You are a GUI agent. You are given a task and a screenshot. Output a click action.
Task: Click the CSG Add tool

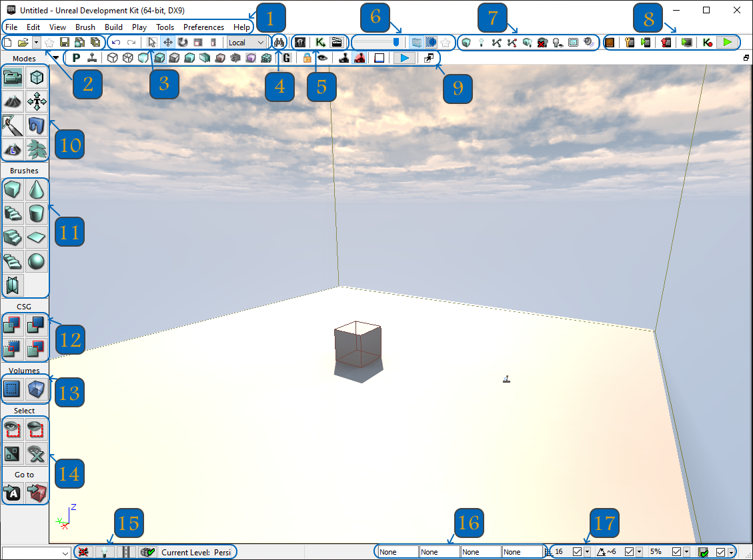coord(12,325)
